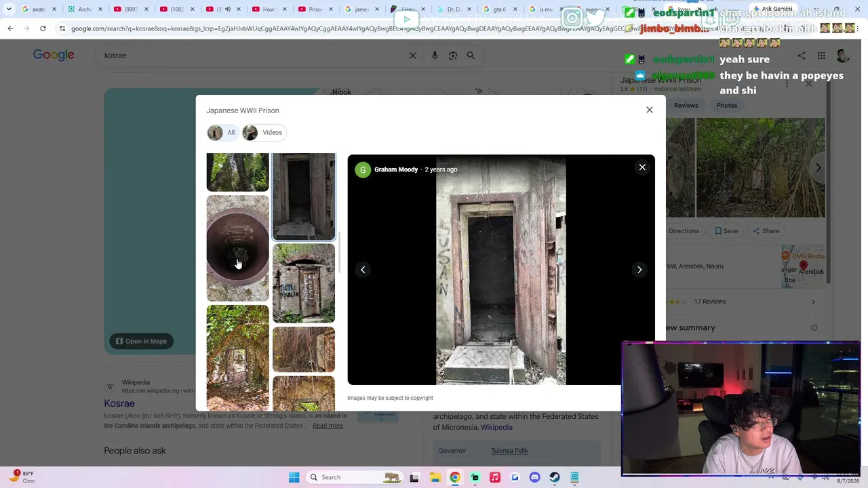
Task: Open the bare branches photo thumbnail
Action: (x=303, y=349)
